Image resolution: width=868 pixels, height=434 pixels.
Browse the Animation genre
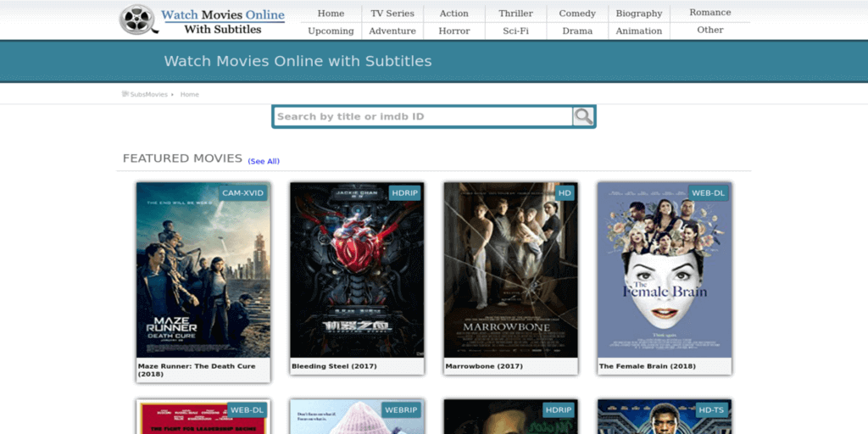pos(639,31)
